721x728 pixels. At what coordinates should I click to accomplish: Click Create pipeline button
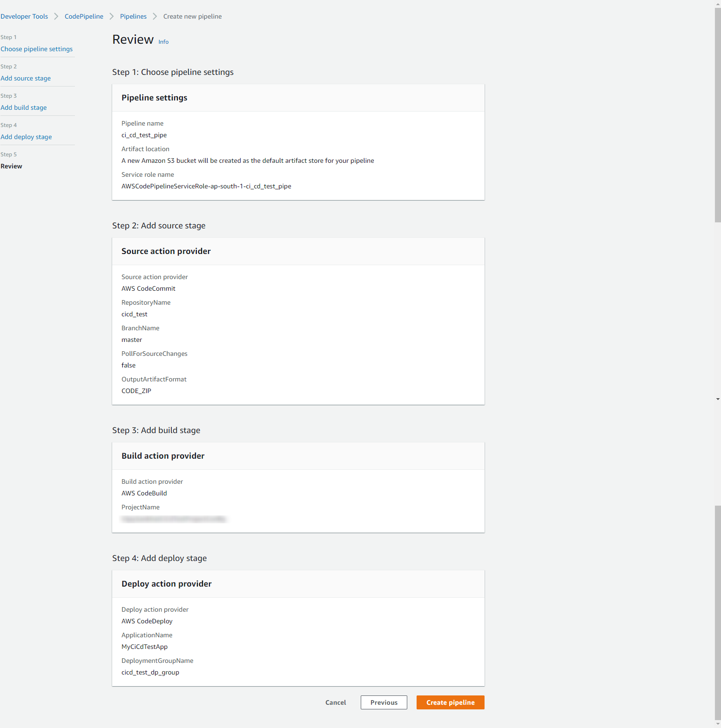tap(451, 702)
